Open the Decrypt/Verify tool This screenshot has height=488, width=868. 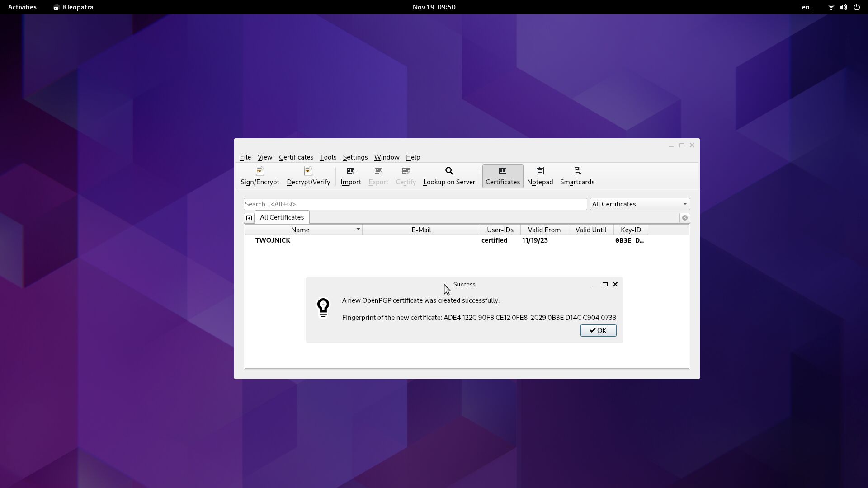tap(308, 176)
